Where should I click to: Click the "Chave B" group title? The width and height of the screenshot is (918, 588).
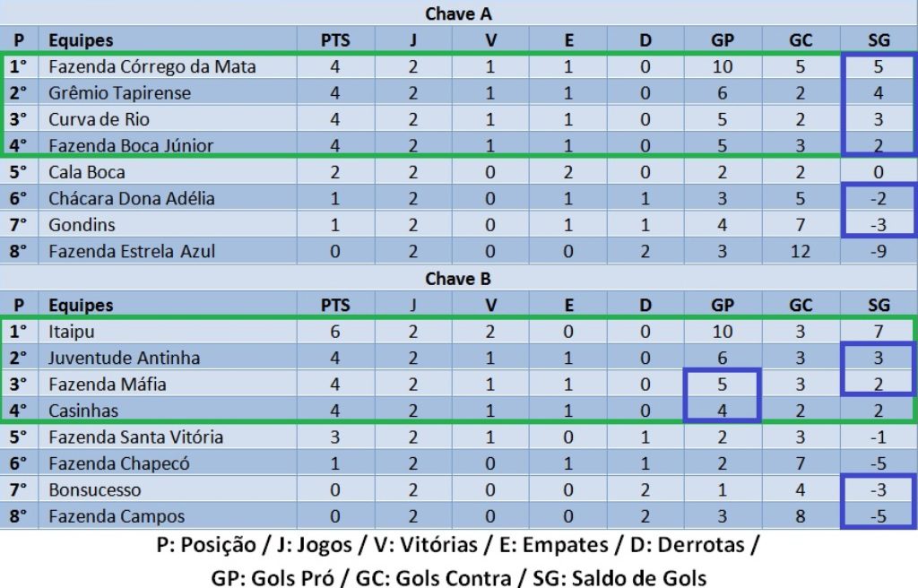click(x=458, y=279)
